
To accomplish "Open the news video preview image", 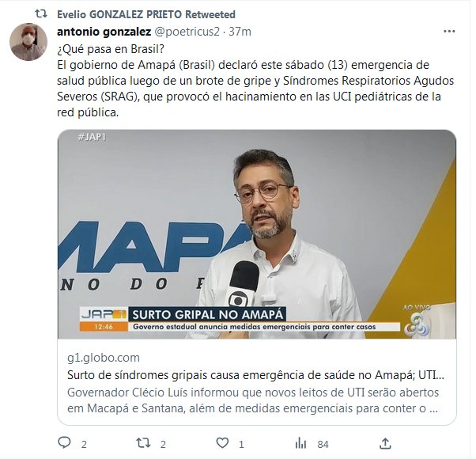I will 257,234.
